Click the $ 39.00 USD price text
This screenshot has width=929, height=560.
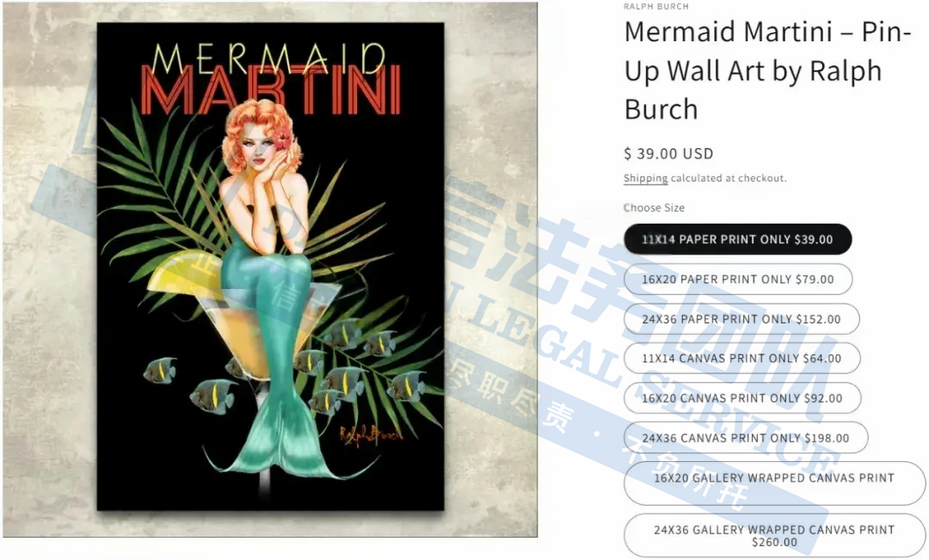668,153
